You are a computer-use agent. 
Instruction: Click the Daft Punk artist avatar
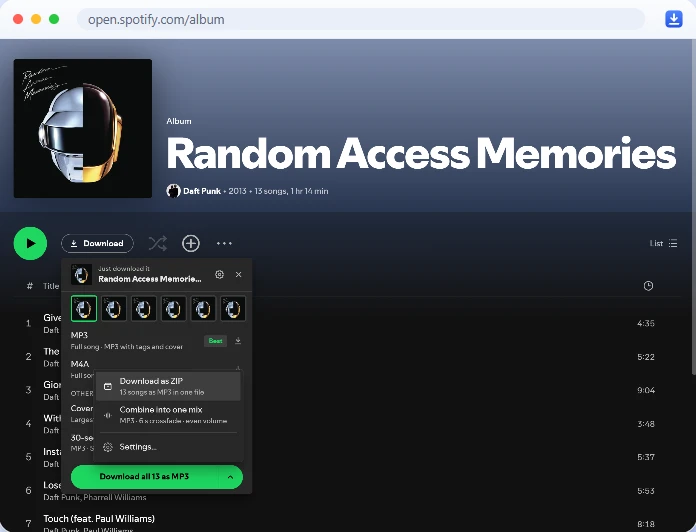click(x=173, y=191)
